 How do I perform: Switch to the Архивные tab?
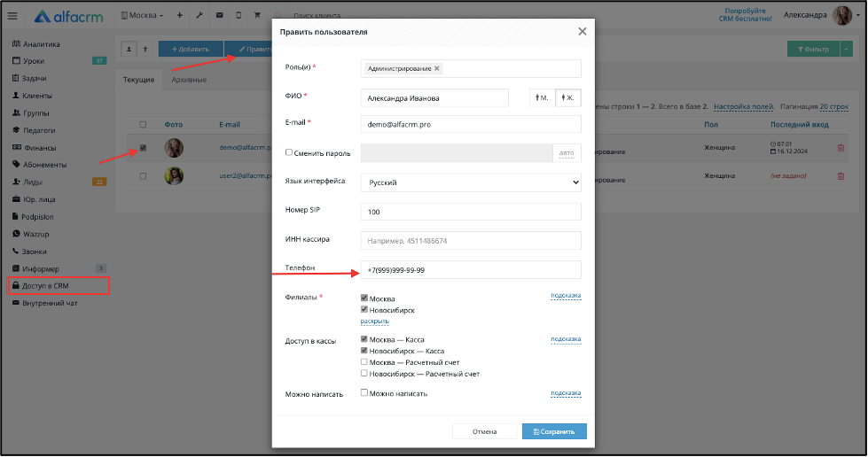click(x=189, y=80)
